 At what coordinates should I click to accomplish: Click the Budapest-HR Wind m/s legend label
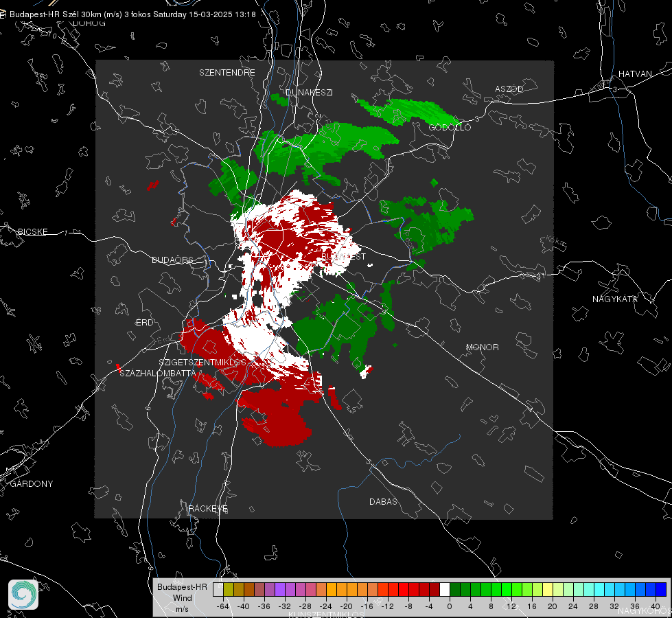tap(182, 598)
